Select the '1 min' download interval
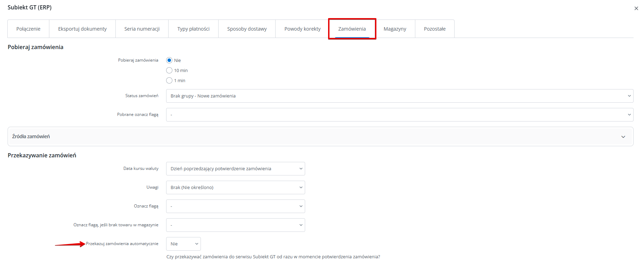 169,80
